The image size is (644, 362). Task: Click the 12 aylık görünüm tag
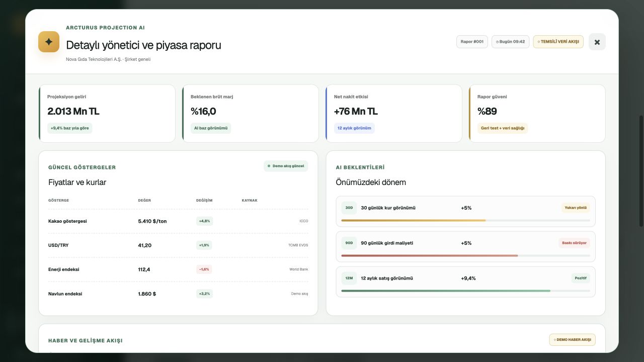pyautogui.click(x=354, y=128)
